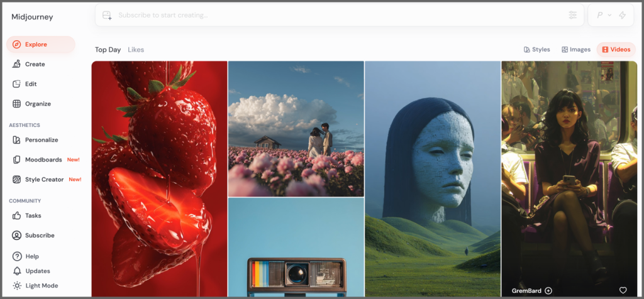The image size is (644, 299).
Task: Go to Personalize label
Action: (42, 140)
